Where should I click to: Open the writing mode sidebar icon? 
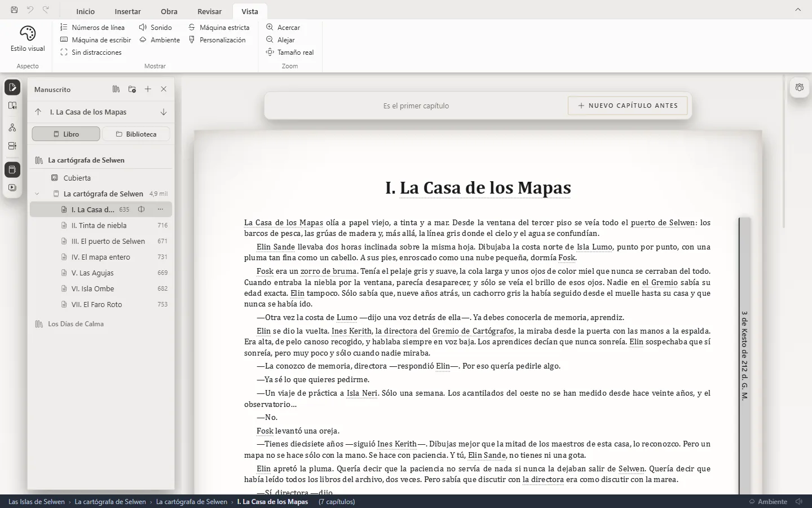point(12,87)
